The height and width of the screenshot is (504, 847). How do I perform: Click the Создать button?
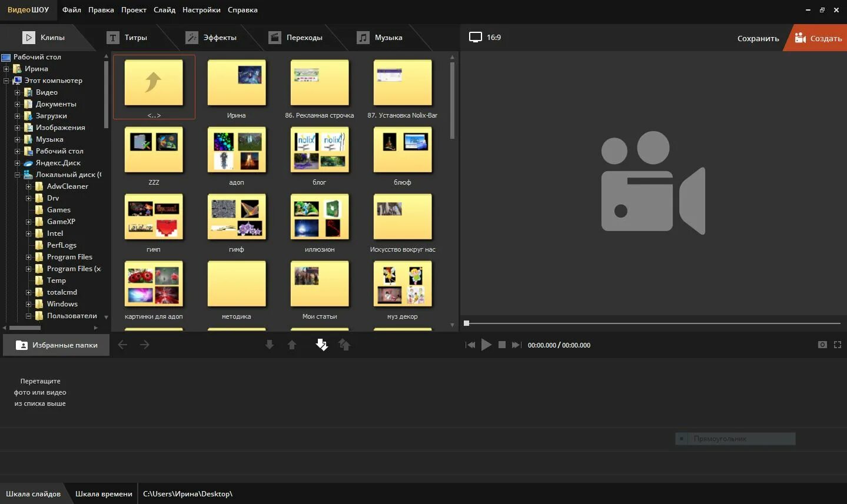818,38
